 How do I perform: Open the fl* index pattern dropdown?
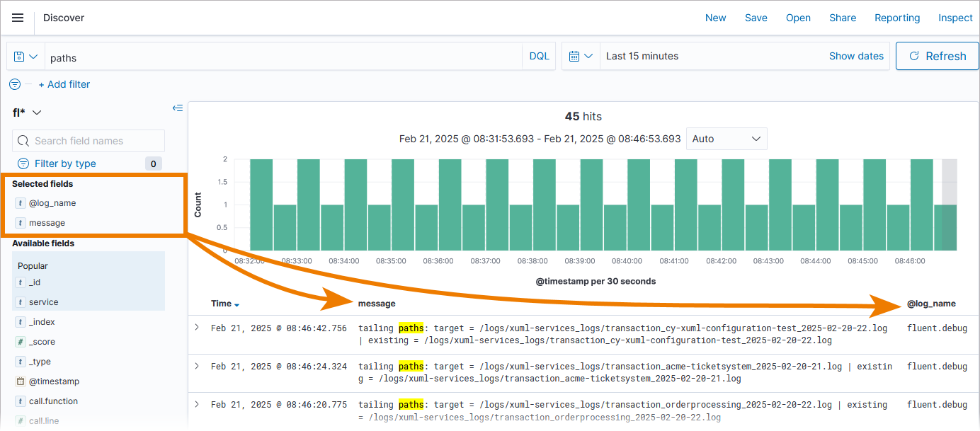point(28,112)
